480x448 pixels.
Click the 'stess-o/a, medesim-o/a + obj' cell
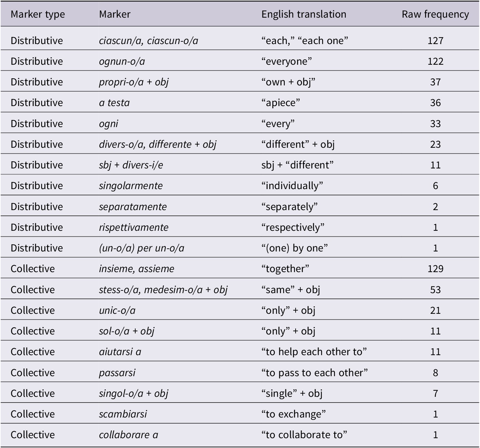click(x=163, y=290)
